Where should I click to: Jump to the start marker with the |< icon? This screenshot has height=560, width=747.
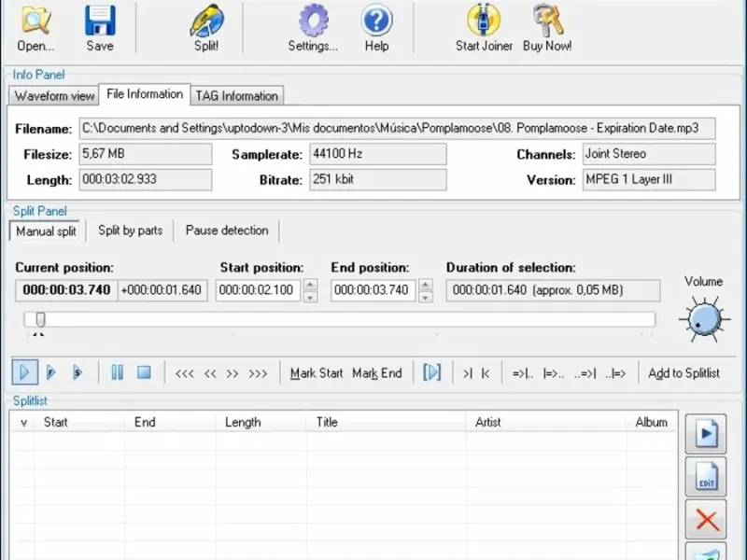486,373
